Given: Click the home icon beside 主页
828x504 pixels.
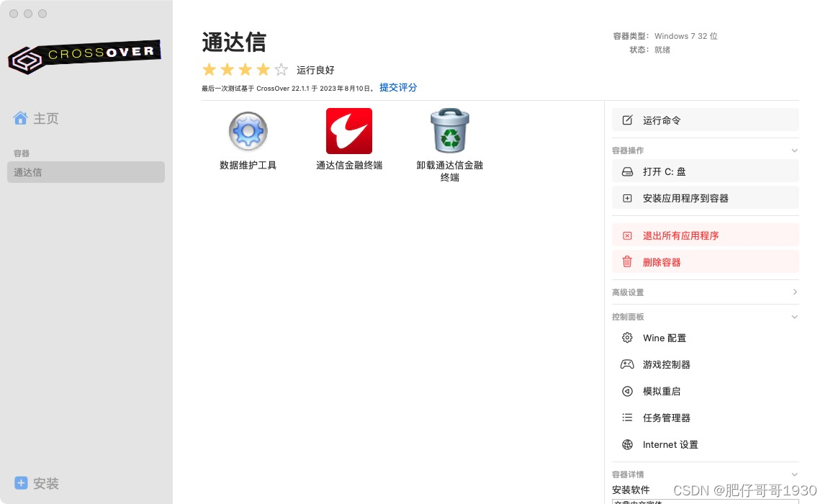Looking at the screenshot, I should (x=21, y=118).
